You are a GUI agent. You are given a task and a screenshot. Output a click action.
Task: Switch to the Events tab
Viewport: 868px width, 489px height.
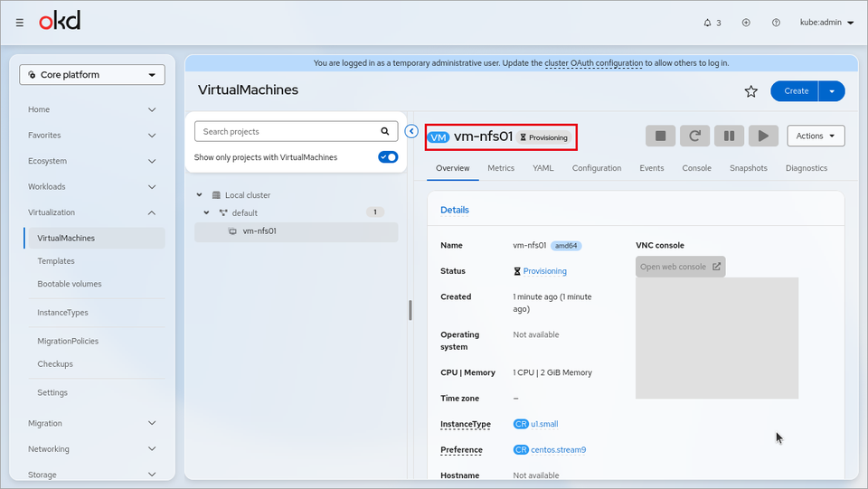pos(652,168)
